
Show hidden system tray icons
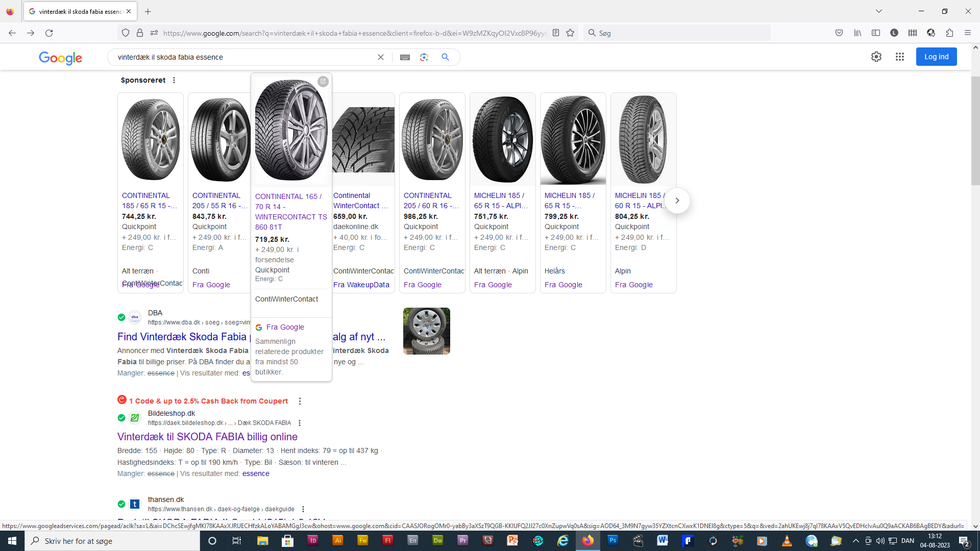tap(855, 541)
